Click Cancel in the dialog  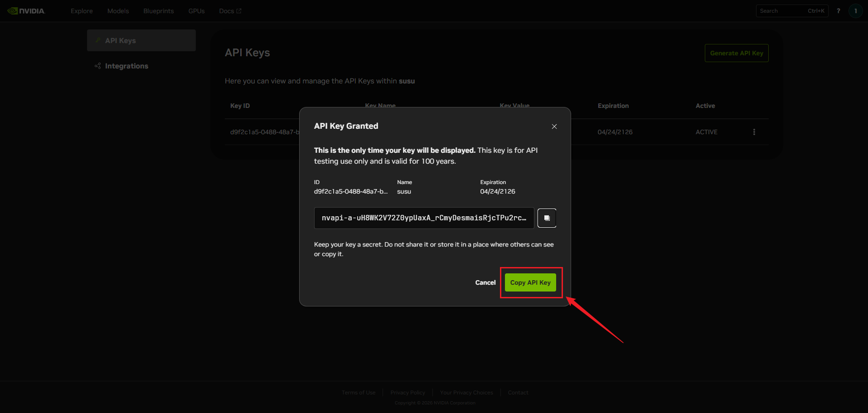[x=485, y=282]
